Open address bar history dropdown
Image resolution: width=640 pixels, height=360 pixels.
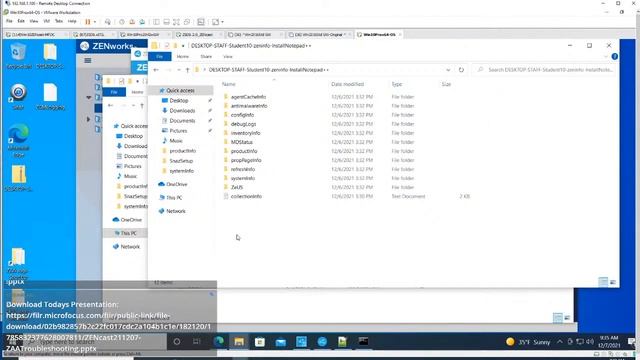pyautogui.click(x=448, y=70)
